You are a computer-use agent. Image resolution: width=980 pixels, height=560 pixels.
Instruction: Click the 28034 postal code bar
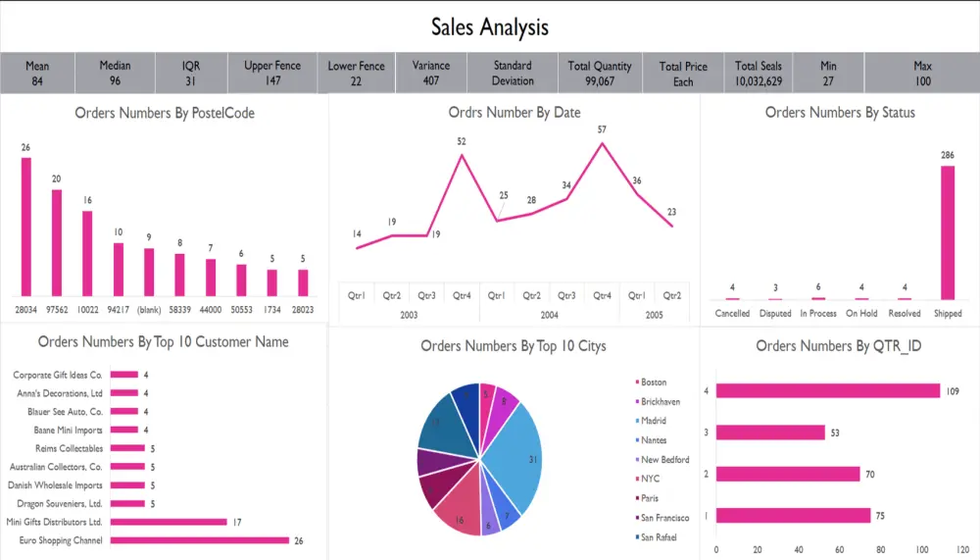click(x=26, y=227)
